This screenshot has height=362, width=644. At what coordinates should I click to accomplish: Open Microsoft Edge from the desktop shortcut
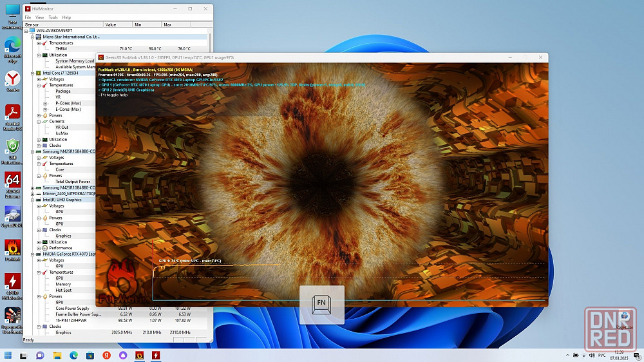[x=12, y=50]
